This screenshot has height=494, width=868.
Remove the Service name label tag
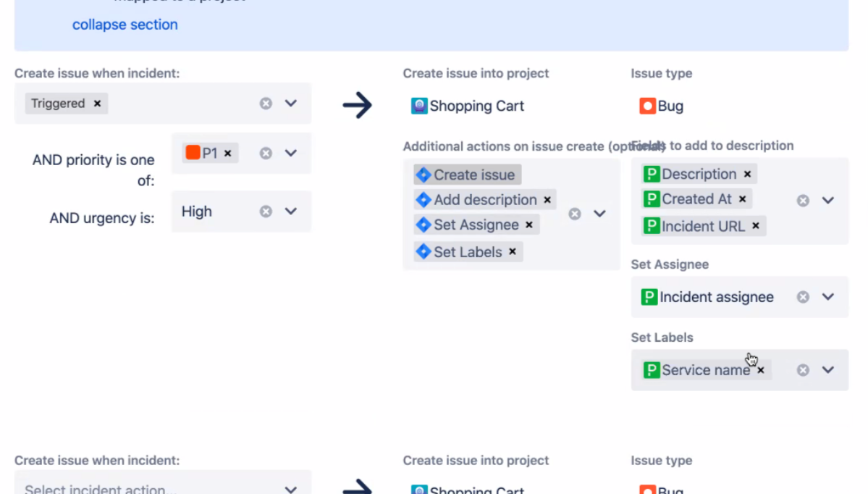point(761,370)
